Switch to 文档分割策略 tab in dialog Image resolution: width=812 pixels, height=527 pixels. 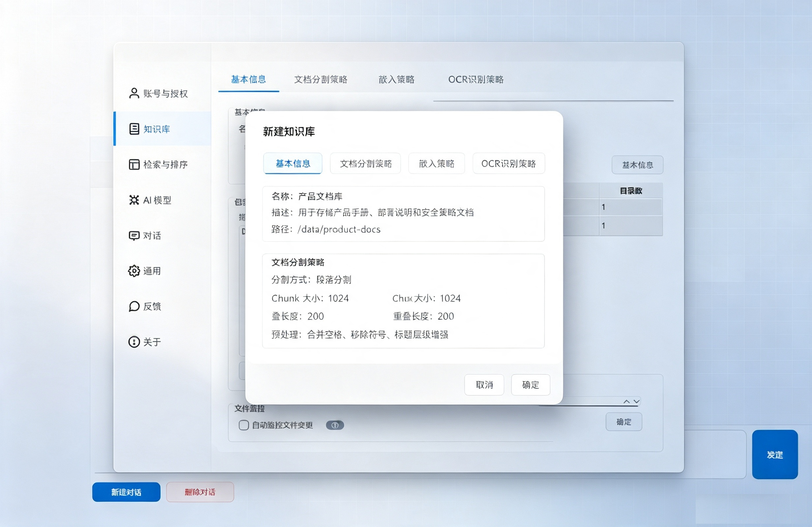[365, 163]
